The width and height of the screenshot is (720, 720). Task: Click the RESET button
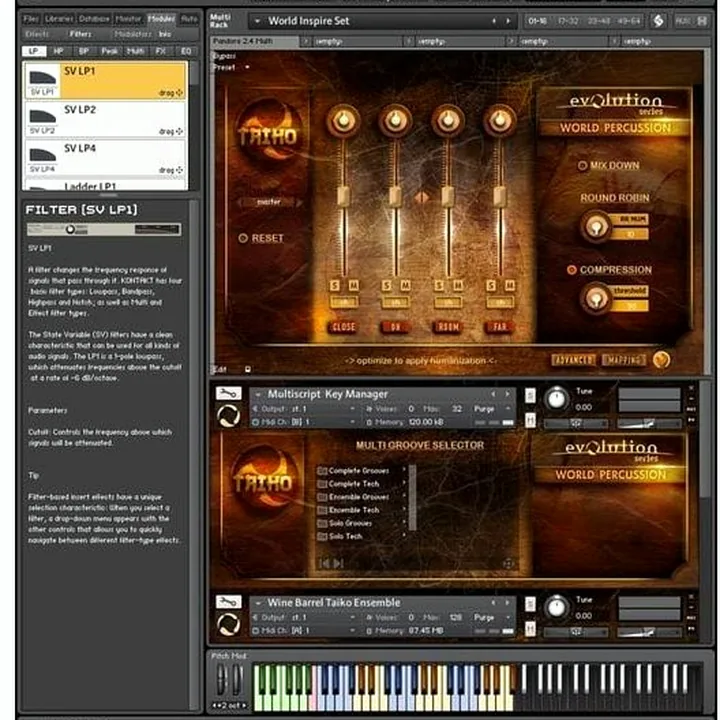[261, 238]
